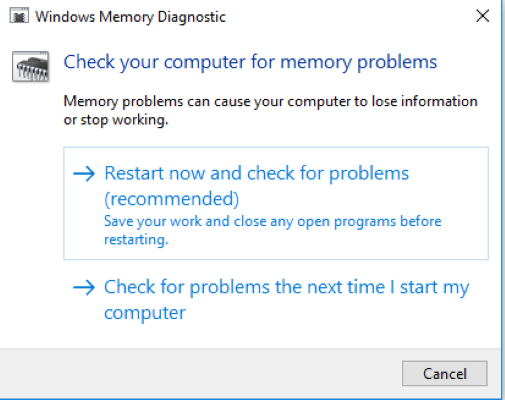505x400 pixels.
Task: Click the memory chip icon beside the heading
Action: point(31,66)
